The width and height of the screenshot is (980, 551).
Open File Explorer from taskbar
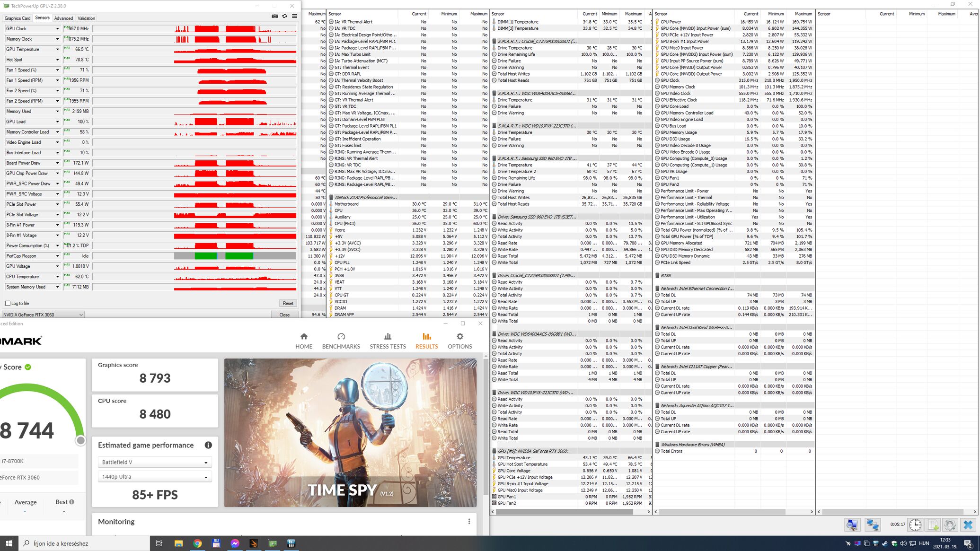click(x=178, y=543)
